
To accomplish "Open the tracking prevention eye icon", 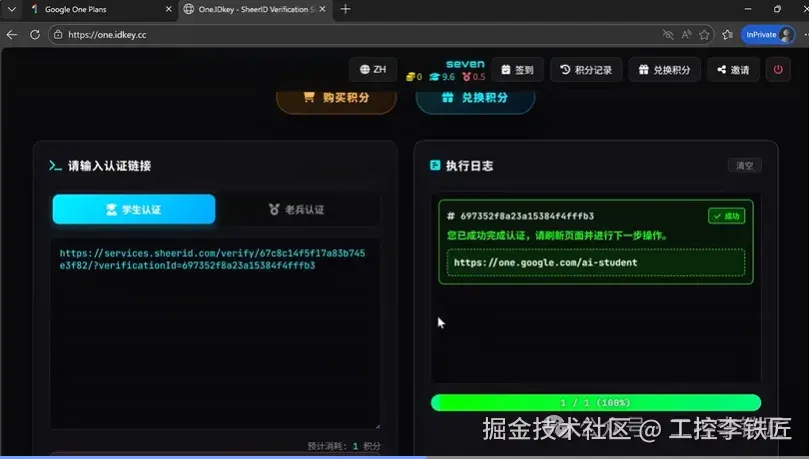I will [x=668, y=35].
